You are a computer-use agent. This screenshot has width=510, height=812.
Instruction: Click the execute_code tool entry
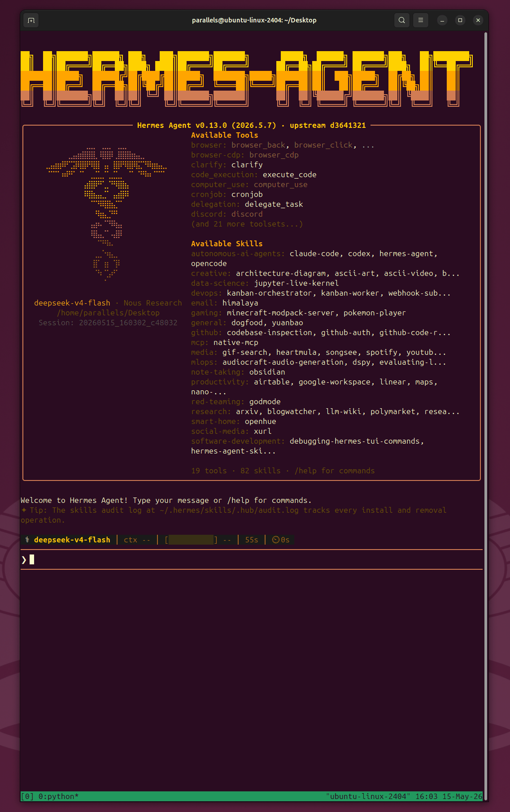click(x=290, y=175)
